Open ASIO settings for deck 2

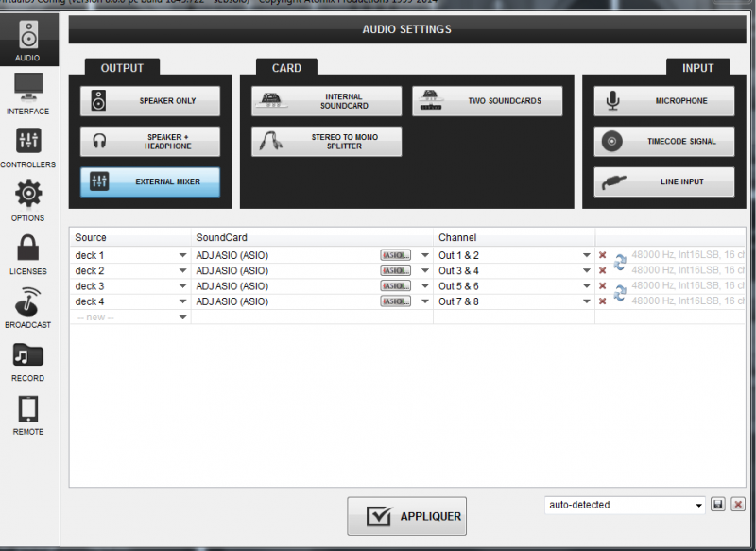coord(395,271)
